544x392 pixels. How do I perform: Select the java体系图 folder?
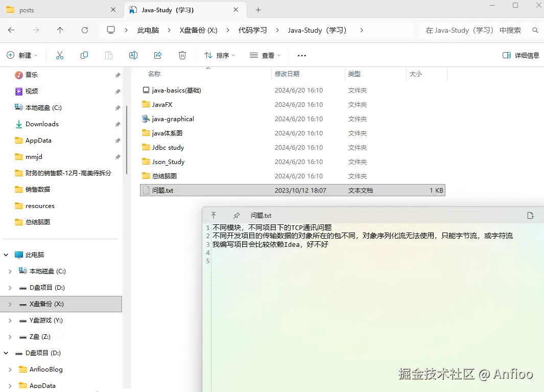(x=293, y=133)
